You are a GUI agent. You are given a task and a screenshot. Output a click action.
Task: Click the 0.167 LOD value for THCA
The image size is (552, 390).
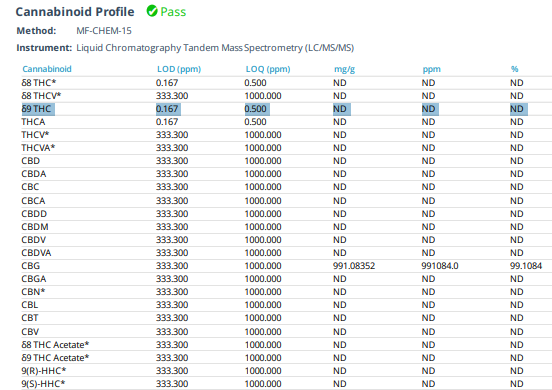(x=167, y=122)
